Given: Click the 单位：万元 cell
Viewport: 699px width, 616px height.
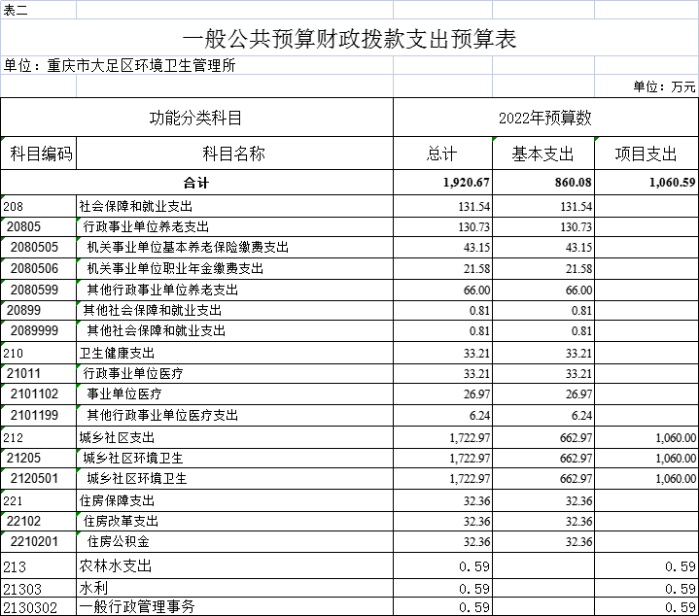Looking at the screenshot, I should (x=647, y=86).
